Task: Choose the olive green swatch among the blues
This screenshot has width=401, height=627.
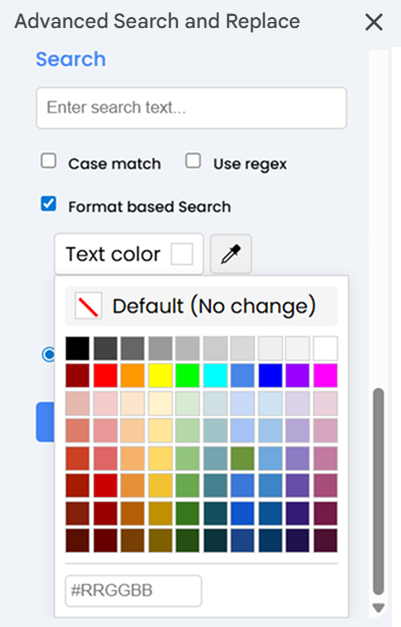Action: click(x=243, y=458)
